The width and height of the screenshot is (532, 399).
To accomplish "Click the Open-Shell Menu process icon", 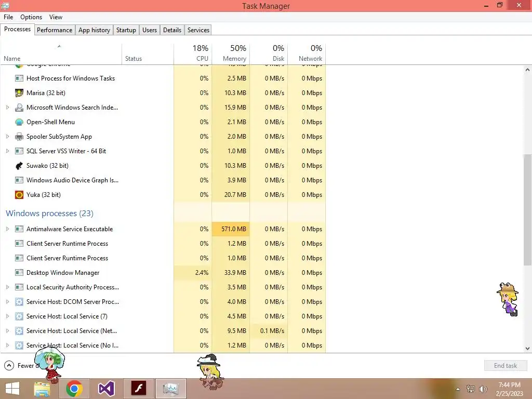I will pos(19,122).
